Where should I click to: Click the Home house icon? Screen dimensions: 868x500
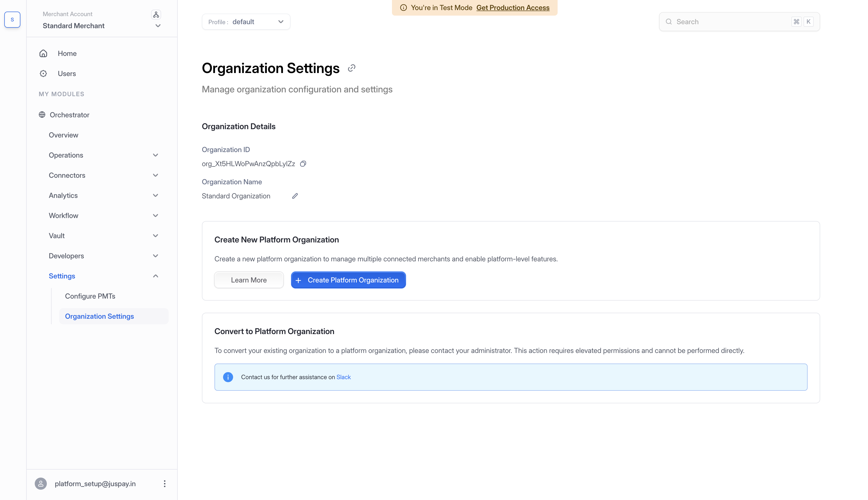43,53
